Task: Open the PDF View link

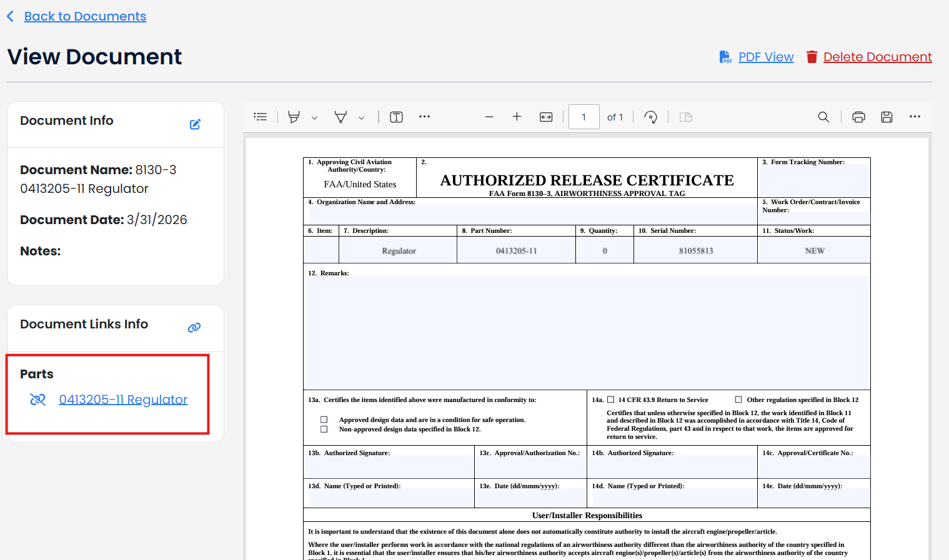Action: [765, 57]
